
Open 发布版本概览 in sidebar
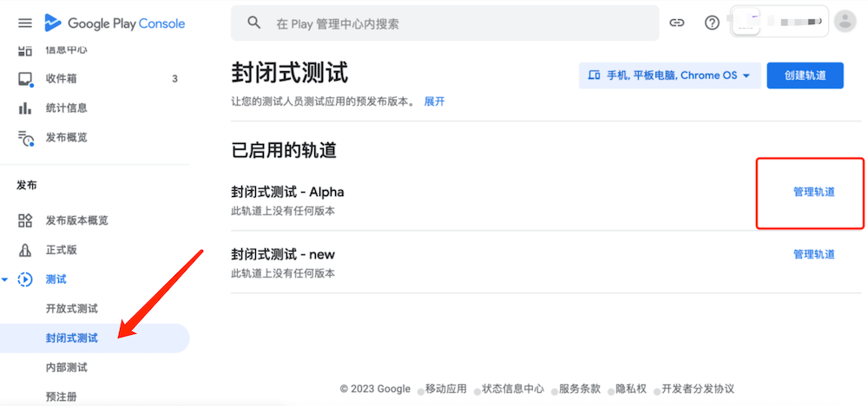[76, 220]
